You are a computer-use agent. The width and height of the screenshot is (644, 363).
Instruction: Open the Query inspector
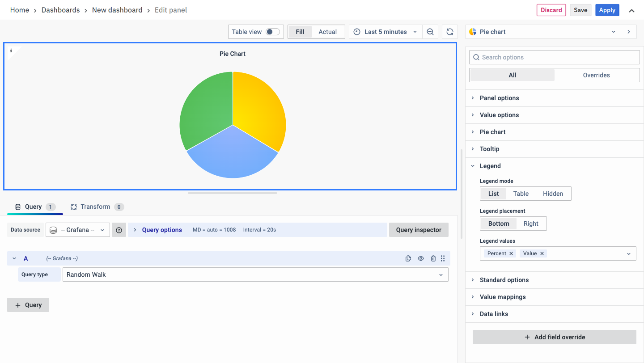[419, 230]
